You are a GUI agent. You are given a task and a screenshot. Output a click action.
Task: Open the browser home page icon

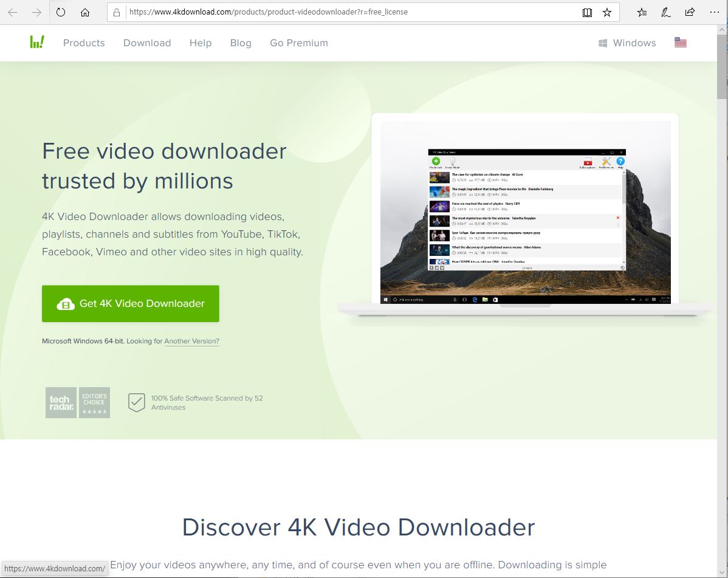coord(85,13)
